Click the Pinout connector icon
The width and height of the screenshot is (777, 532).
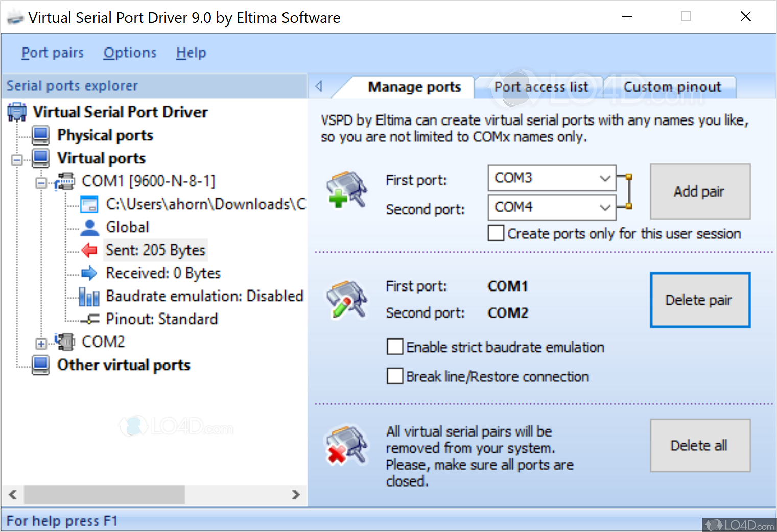[x=91, y=319]
